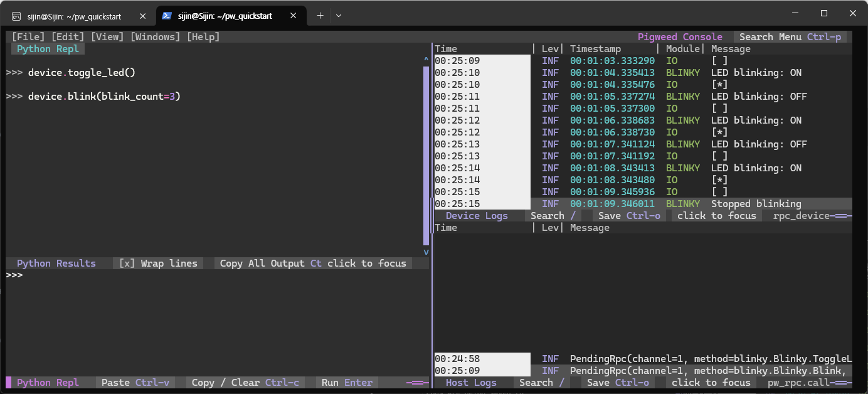Open the [File] menu
Screen dimensions: 868x394
(28, 37)
